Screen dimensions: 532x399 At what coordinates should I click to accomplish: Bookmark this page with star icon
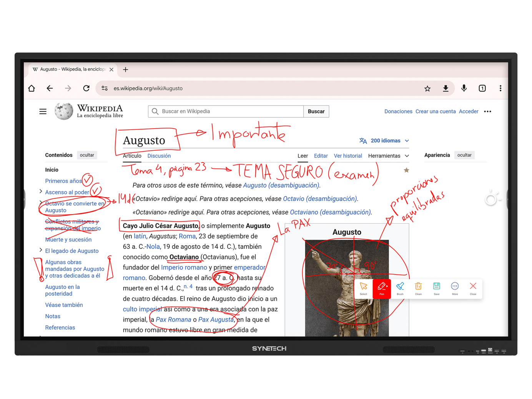[x=427, y=88]
